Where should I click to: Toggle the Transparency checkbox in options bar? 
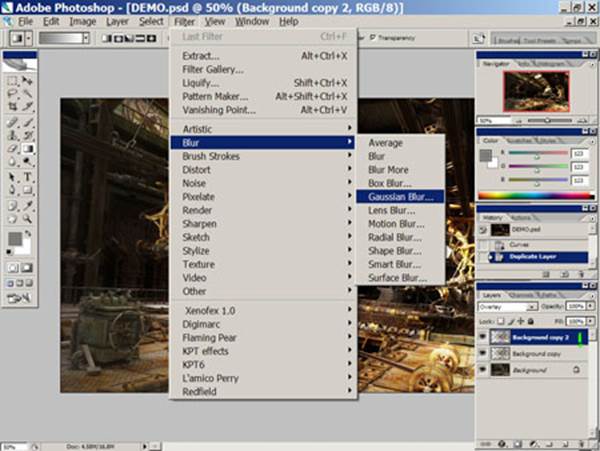(372, 37)
